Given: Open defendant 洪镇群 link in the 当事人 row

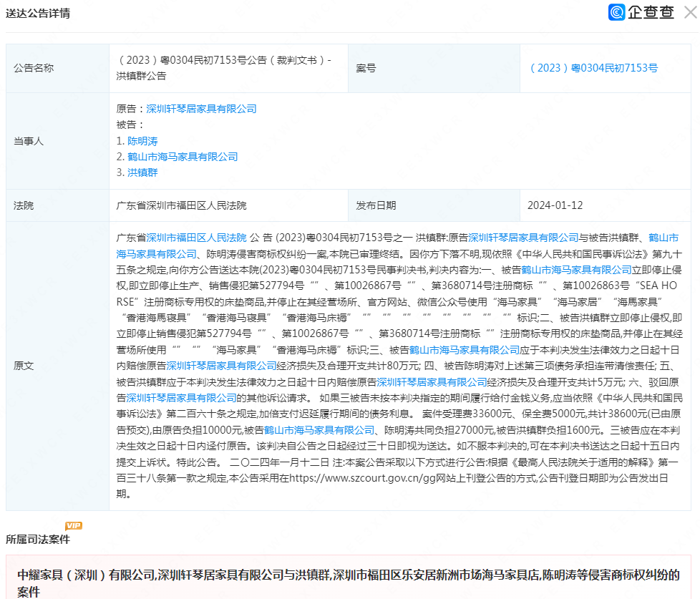Looking at the screenshot, I should [x=142, y=172].
